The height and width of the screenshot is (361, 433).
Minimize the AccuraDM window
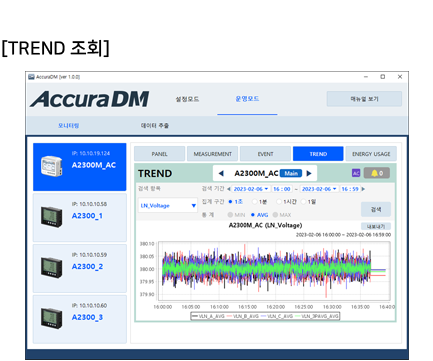(366, 77)
